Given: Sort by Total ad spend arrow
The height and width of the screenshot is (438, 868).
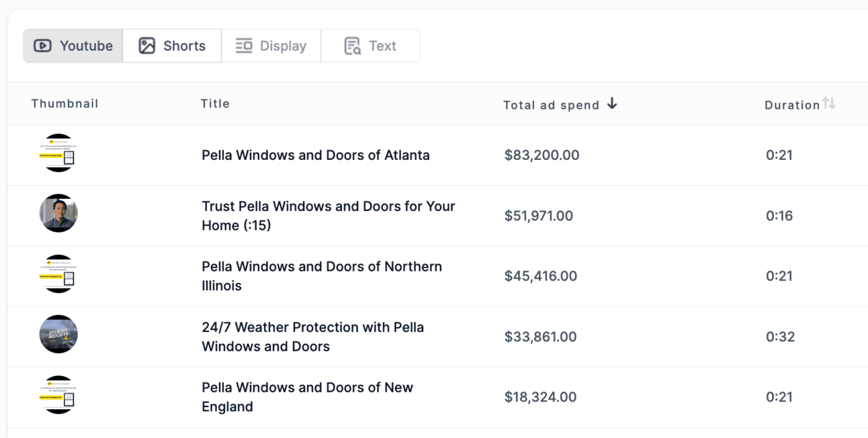Looking at the screenshot, I should tap(611, 103).
